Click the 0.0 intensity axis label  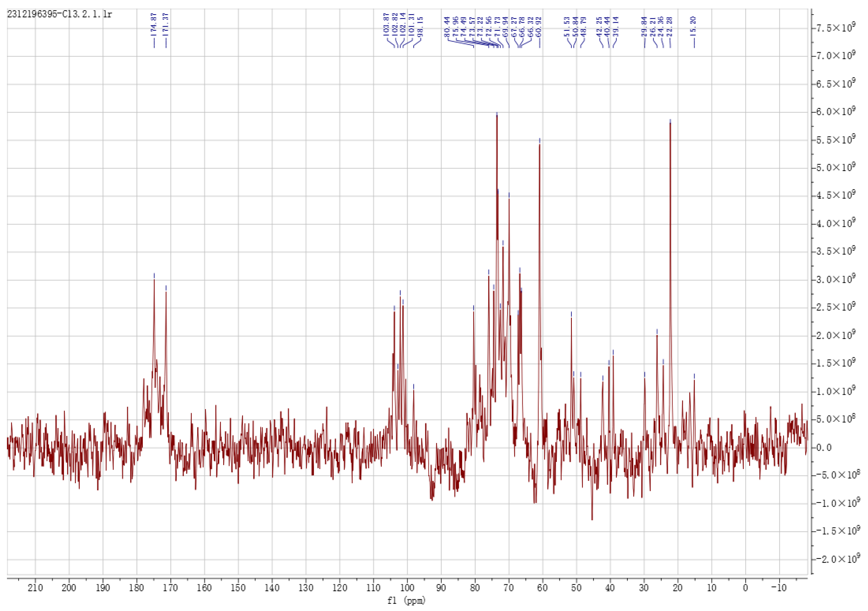pyautogui.click(x=824, y=448)
